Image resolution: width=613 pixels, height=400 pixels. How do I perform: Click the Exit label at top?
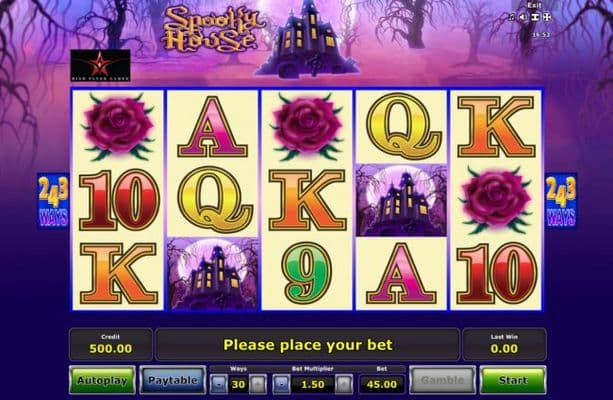click(534, 5)
